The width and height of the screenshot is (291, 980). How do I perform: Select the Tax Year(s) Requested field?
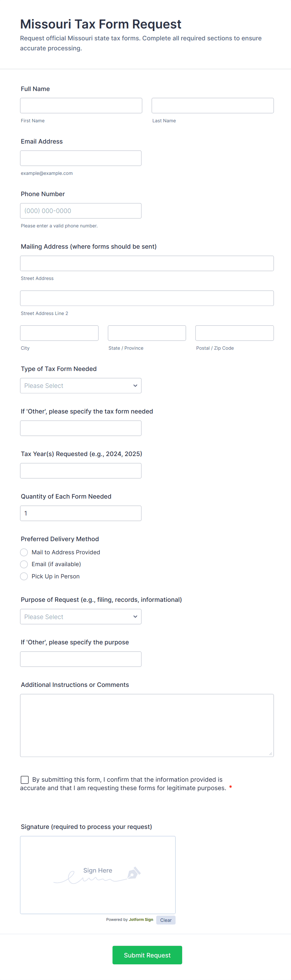81,470
